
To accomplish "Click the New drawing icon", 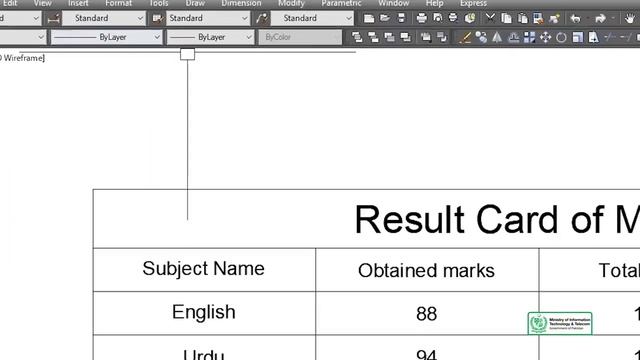I will (369, 18).
